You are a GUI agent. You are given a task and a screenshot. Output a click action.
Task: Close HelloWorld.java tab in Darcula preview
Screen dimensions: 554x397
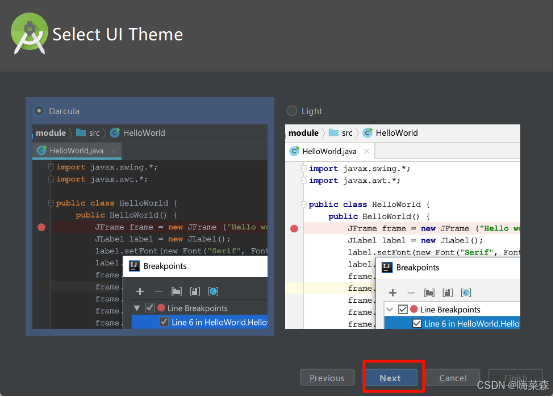(x=114, y=151)
